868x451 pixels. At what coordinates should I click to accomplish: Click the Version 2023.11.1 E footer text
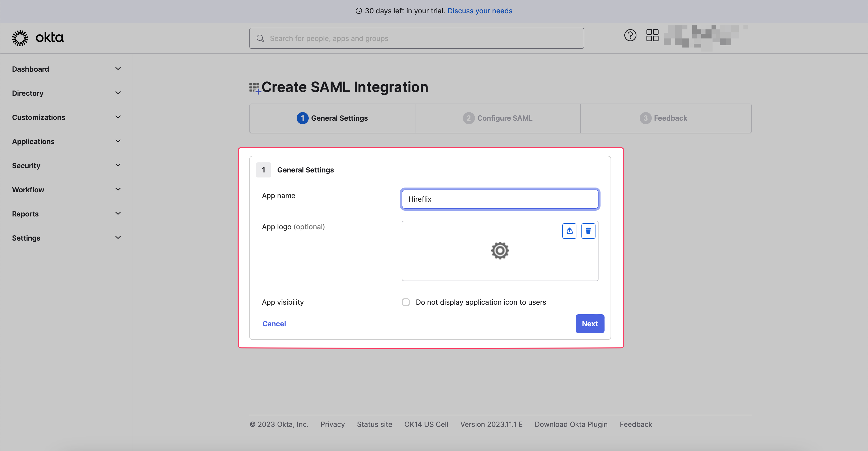tap(491, 424)
